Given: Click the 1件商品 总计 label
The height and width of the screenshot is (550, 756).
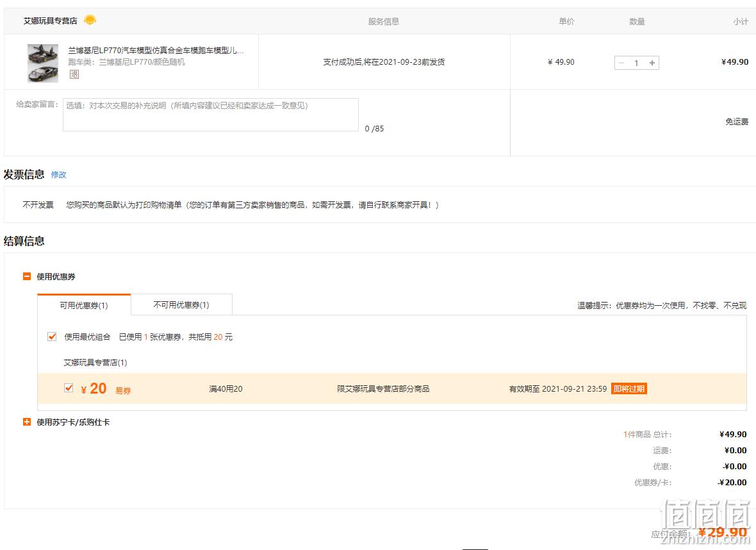Looking at the screenshot, I should pos(647,434).
